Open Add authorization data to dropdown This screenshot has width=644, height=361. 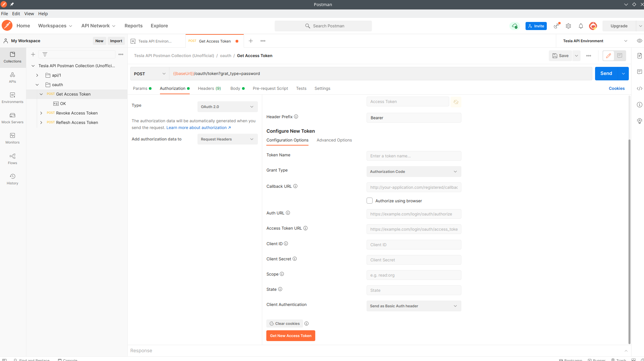tap(227, 139)
